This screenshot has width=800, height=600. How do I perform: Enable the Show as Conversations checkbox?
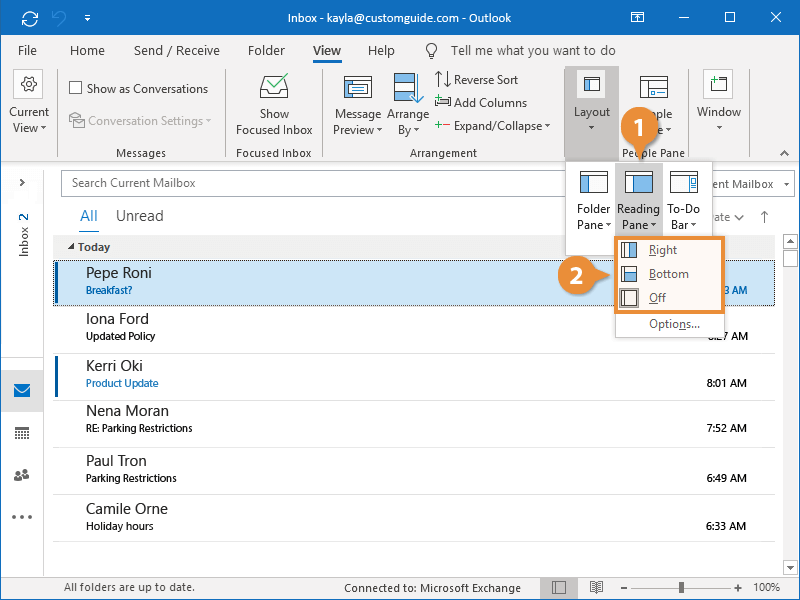76,88
